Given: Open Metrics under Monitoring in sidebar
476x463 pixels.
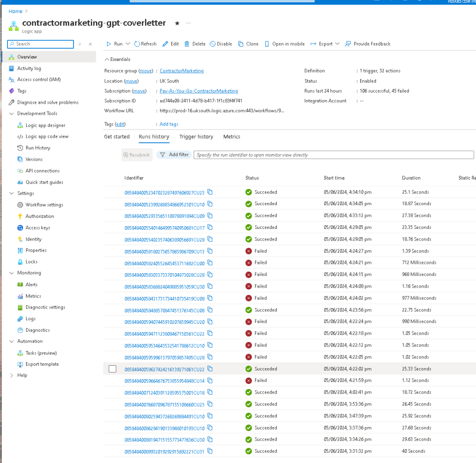Looking at the screenshot, I should [33, 296].
